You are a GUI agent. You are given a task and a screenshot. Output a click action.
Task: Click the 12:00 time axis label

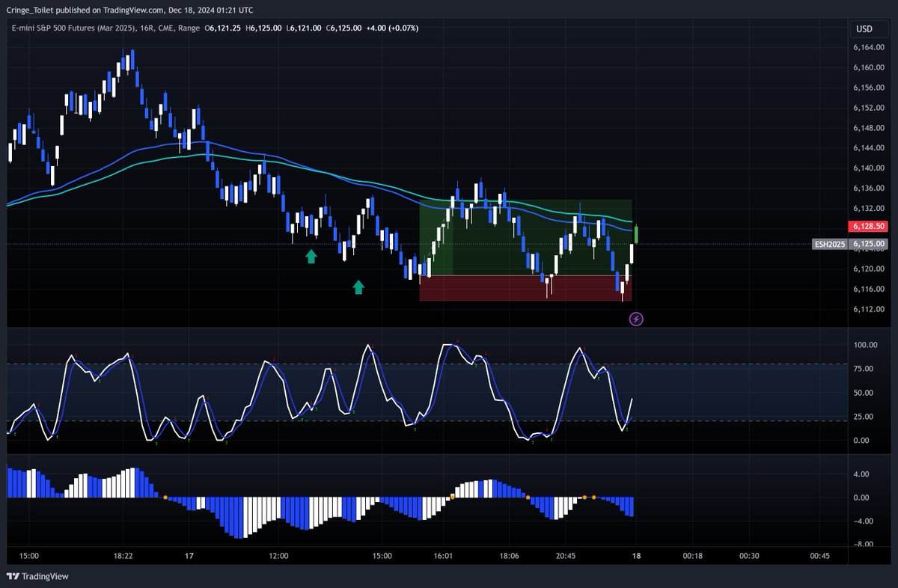(278, 557)
